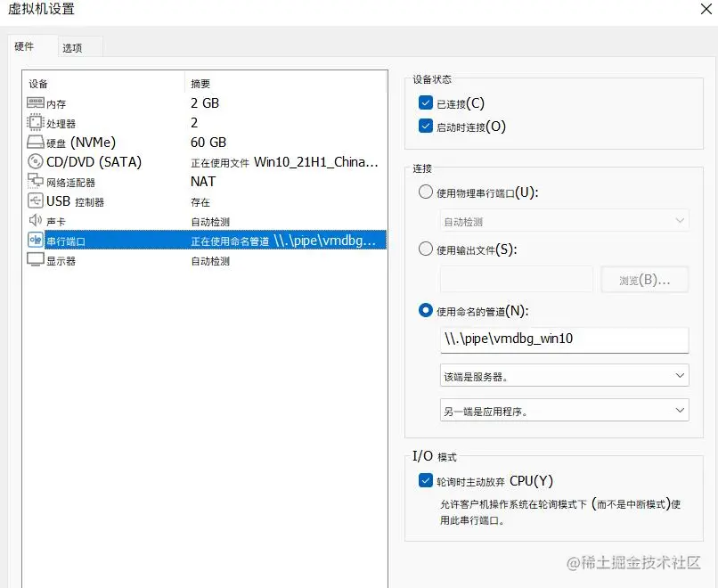Disable 轮询时主动放弃 CPU(Y) option
Screen dimensions: 718x588
click(425, 480)
